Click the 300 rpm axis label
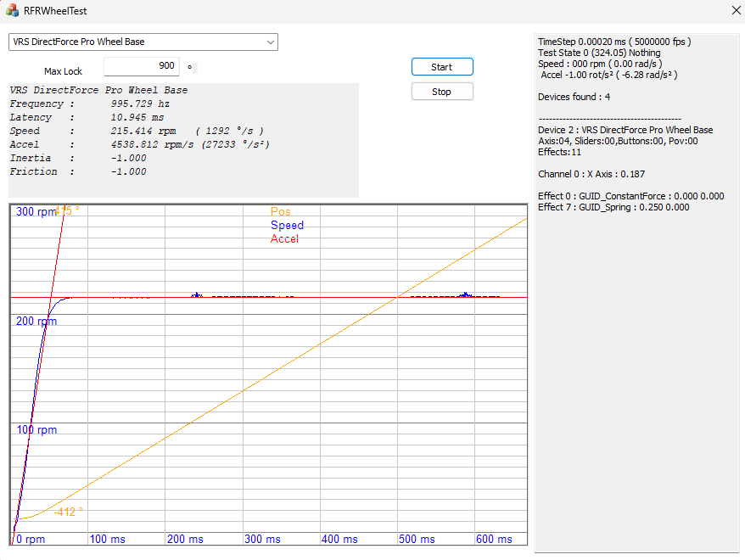The image size is (745, 560). (x=35, y=211)
